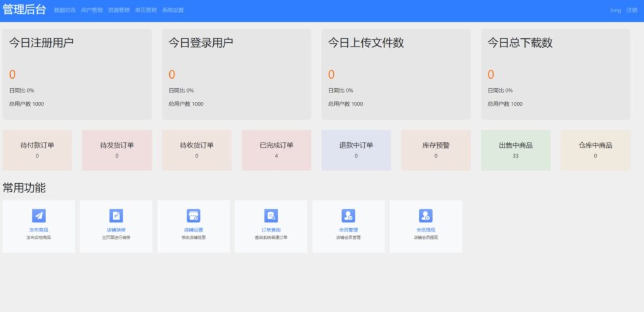Viewport: 644px width, 312px height.
Task: Click the username "long" in the header
Action: (x=616, y=10)
